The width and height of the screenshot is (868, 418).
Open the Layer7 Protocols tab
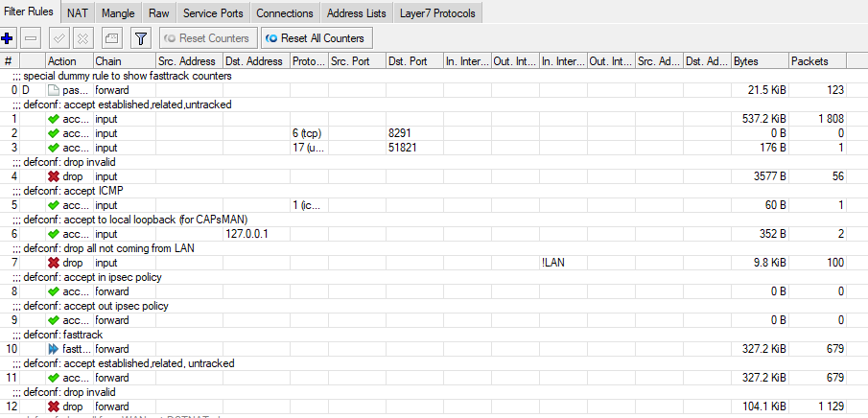click(x=436, y=13)
